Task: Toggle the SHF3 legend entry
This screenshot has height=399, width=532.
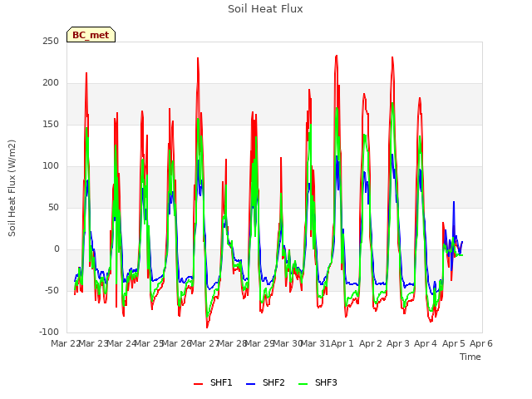Action: [318, 382]
